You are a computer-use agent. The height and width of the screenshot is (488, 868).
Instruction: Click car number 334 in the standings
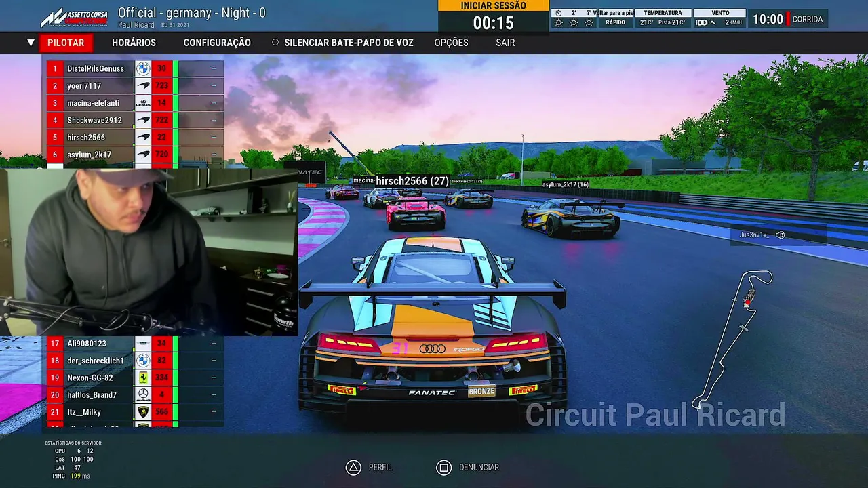[162, 378]
